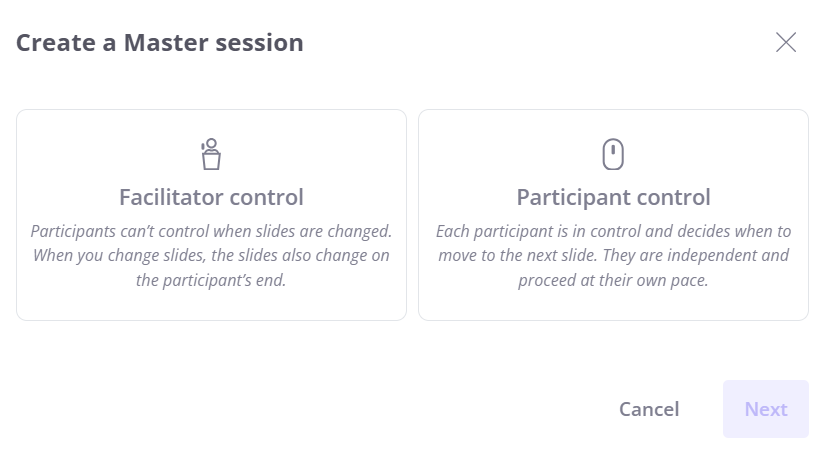
Task: Click the "proceed at their own pace." text
Action: (x=613, y=280)
